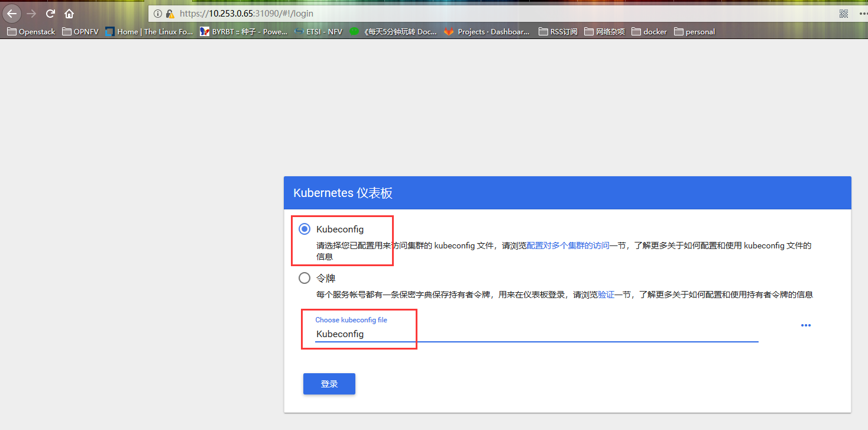Screen dimensions: 868x430
Task: Click the insecure connection lock warning icon
Action: tap(170, 13)
